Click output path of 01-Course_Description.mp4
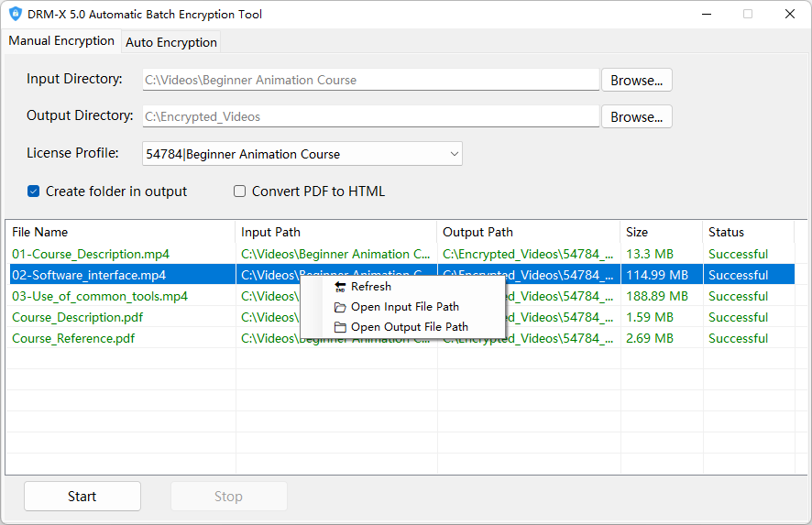Screen dimensions: 812x525 [x=528, y=254]
